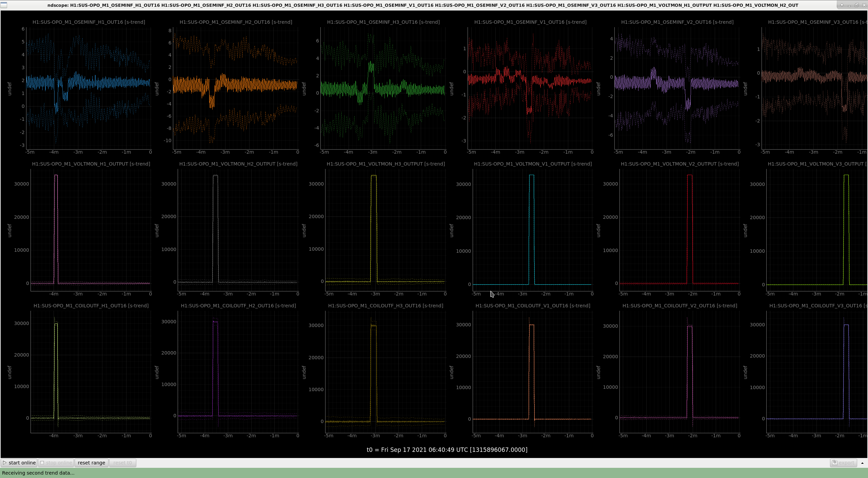Click the keep-above arrow icon in title bar
The image size is (868, 478).
pyautogui.click(x=842, y=5)
